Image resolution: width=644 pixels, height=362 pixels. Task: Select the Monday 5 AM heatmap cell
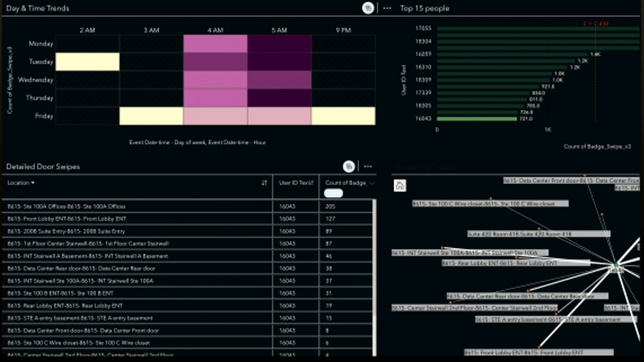pos(279,44)
